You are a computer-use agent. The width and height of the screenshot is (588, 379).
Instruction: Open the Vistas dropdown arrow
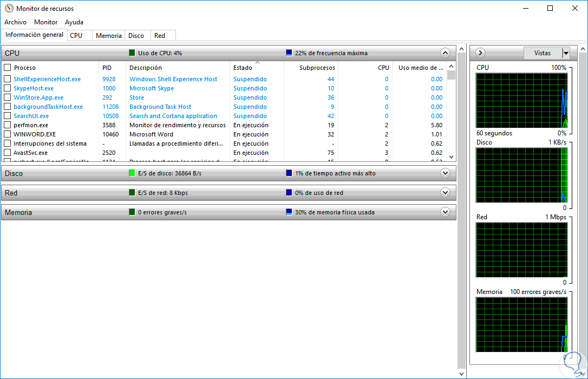[566, 53]
